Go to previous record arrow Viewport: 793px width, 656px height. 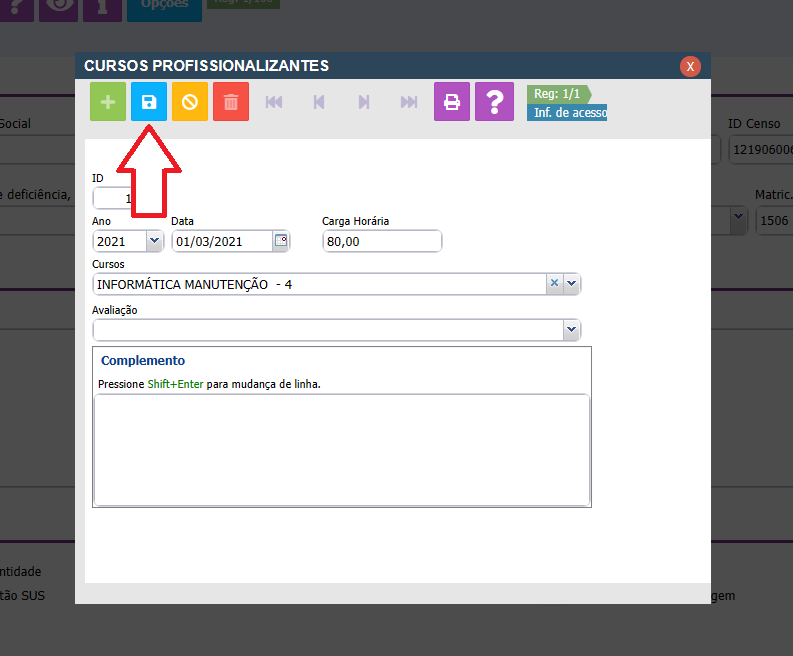coord(319,102)
